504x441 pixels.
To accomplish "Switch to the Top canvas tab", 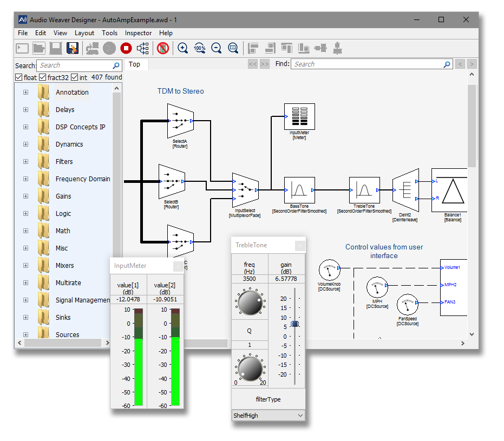I will [136, 64].
